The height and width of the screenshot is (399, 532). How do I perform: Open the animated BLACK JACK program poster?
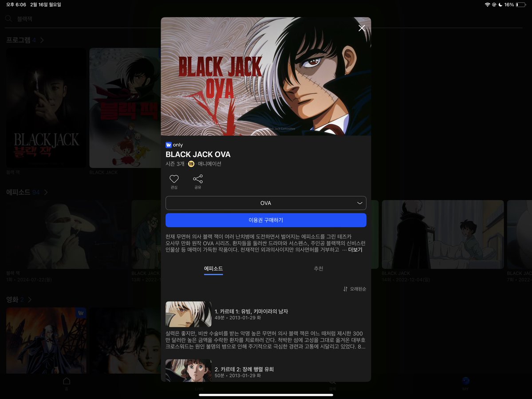coord(125,108)
